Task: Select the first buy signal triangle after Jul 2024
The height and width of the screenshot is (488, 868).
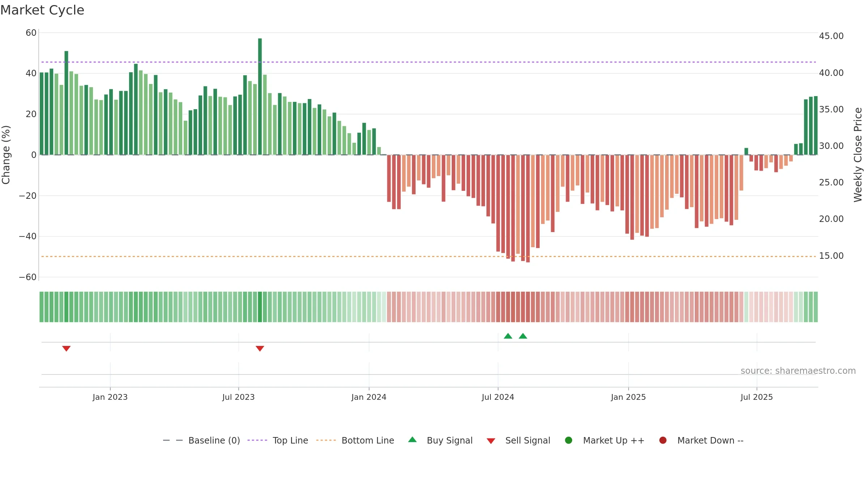Action: coord(508,336)
